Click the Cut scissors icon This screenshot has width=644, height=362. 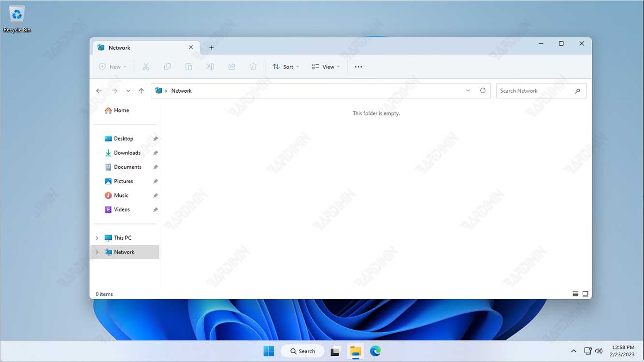click(146, 67)
